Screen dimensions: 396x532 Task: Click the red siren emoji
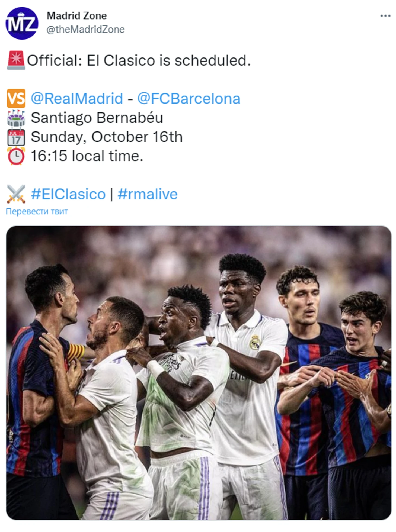pos(16,60)
